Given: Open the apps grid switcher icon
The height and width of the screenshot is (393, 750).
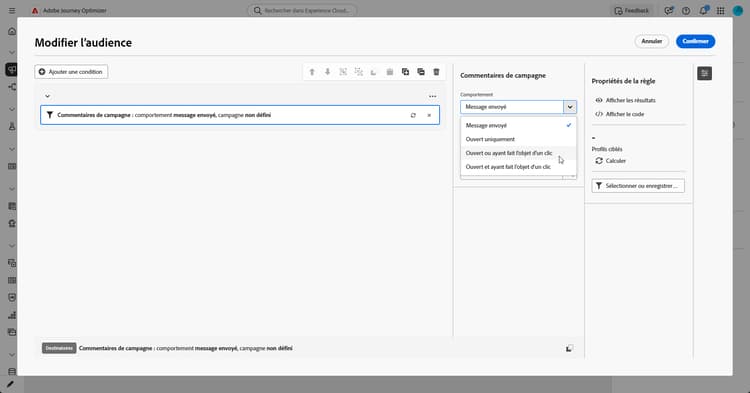Looking at the screenshot, I should coord(720,11).
